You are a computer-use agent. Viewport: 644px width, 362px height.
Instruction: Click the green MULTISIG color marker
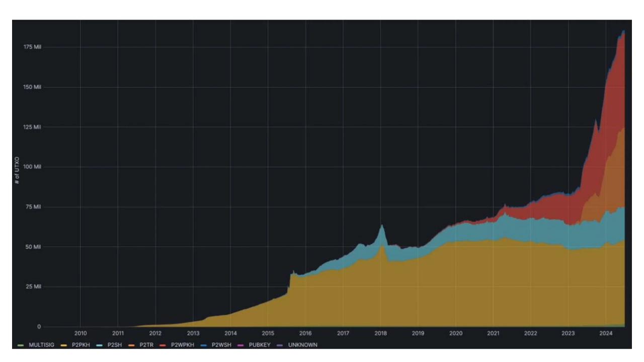click(20, 345)
